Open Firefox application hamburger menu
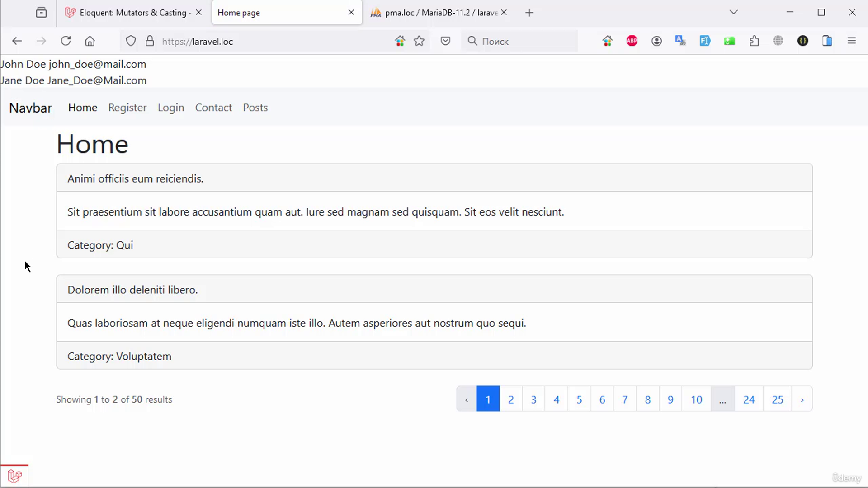 pos(852,41)
